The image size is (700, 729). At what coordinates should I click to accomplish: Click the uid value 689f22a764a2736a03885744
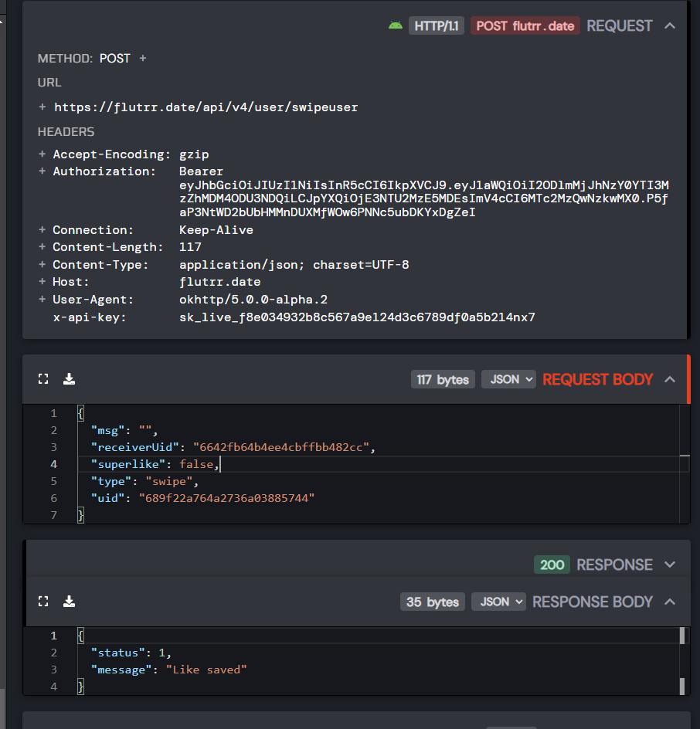[x=226, y=498]
